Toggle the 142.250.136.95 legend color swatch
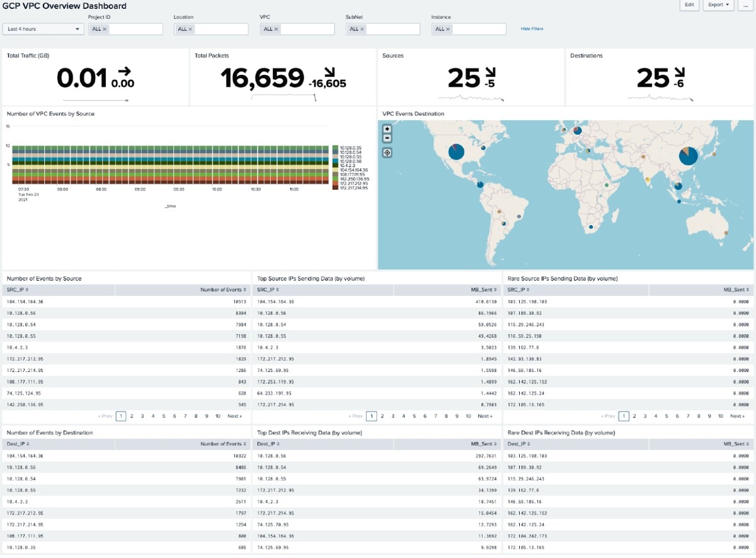This screenshot has height=558, width=756. pos(335,179)
